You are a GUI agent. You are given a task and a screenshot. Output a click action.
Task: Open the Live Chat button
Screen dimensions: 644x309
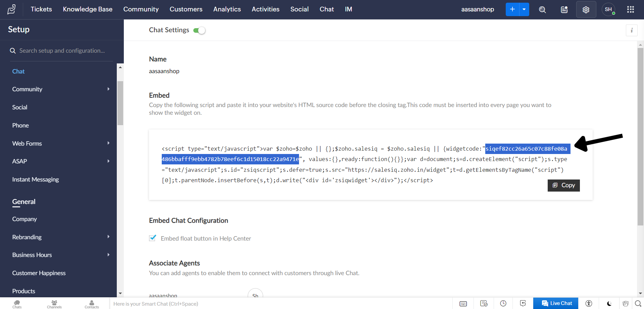(x=556, y=303)
